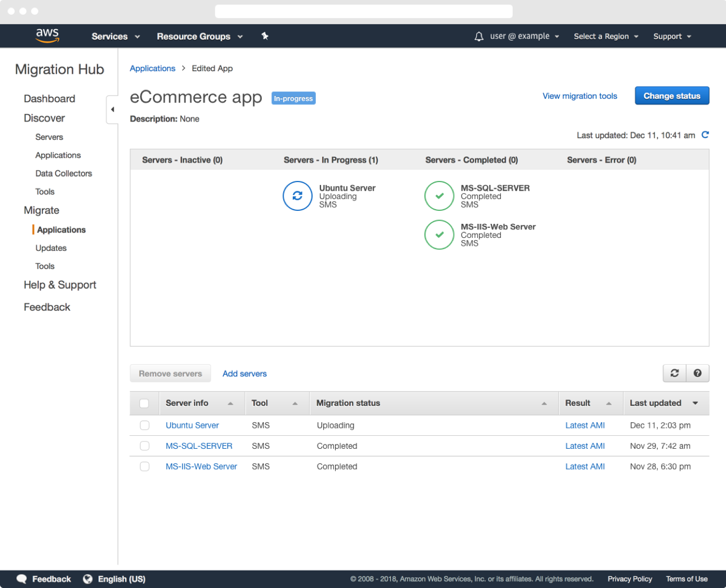Open Data Collectors in the sidebar
726x588 pixels.
(x=64, y=174)
